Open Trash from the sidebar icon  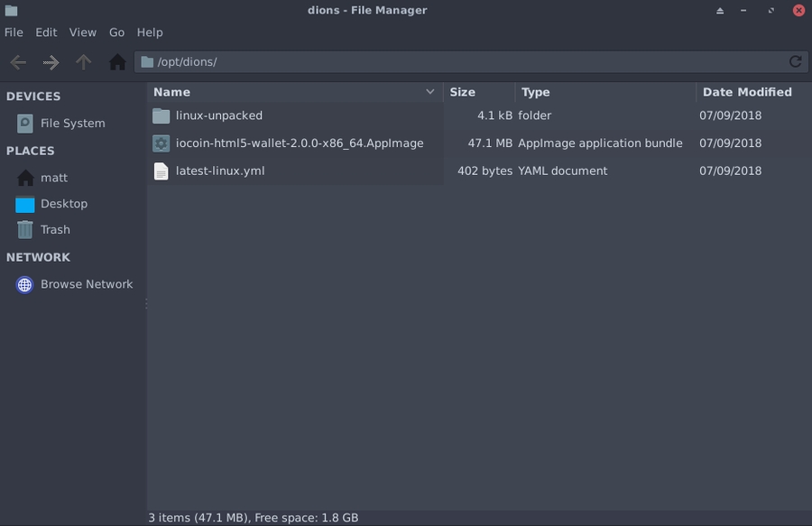24,229
